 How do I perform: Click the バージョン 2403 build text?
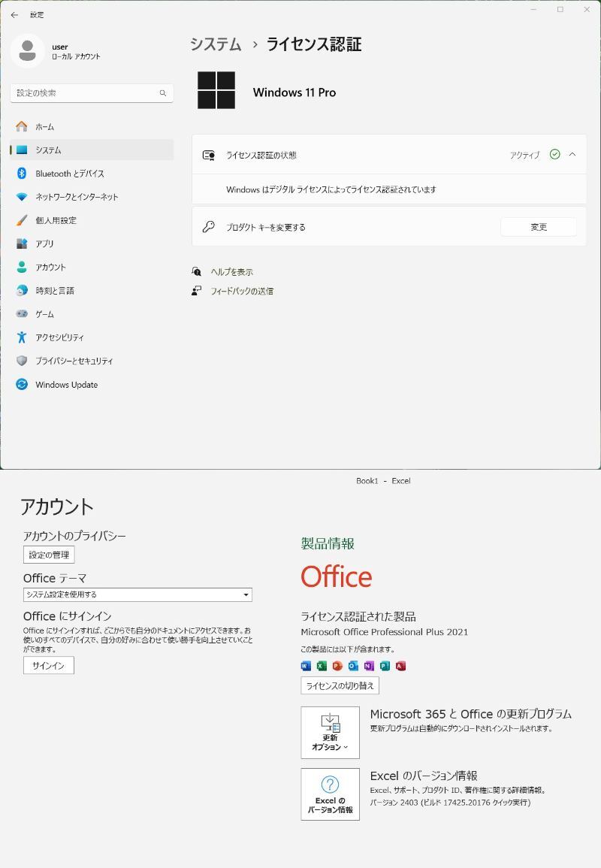pyautogui.click(x=450, y=802)
